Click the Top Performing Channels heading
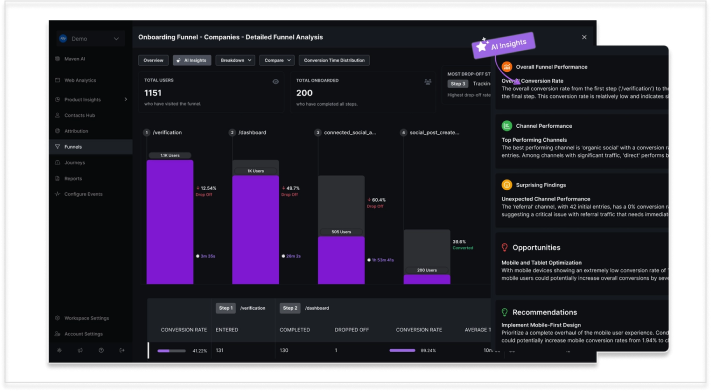This screenshot has height=391, width=711. coord(534,140)
